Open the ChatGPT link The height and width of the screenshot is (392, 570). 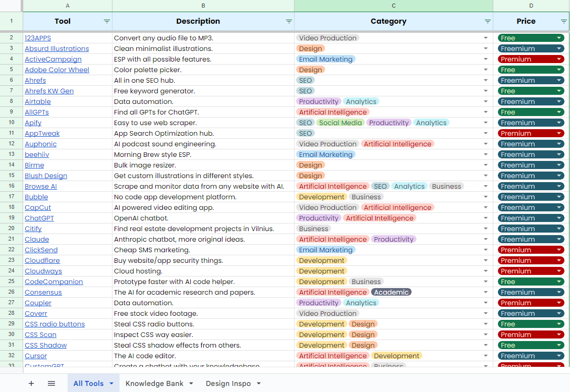tap(39, 218)
